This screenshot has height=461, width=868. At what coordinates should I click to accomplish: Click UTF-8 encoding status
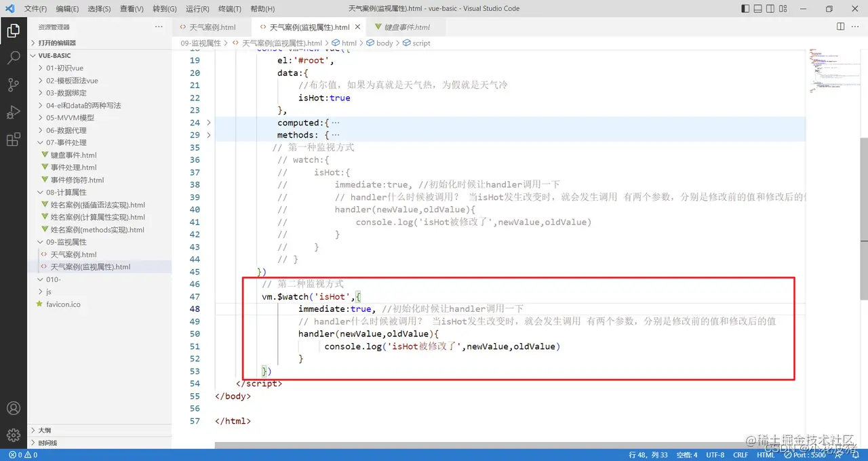pyautogui.click(x=715, y=455)
